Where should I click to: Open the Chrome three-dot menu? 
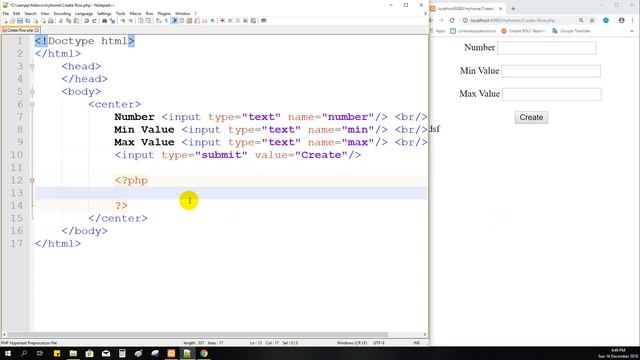tap(633, 20)
